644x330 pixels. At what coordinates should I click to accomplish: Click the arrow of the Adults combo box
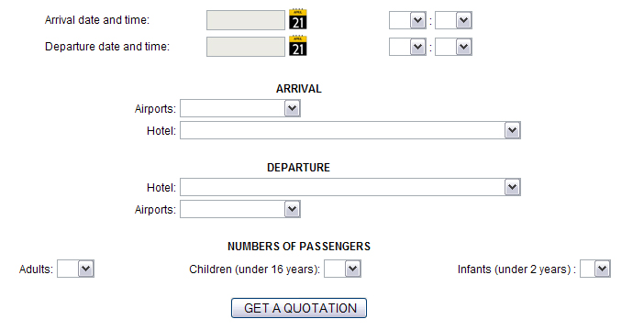86,269
